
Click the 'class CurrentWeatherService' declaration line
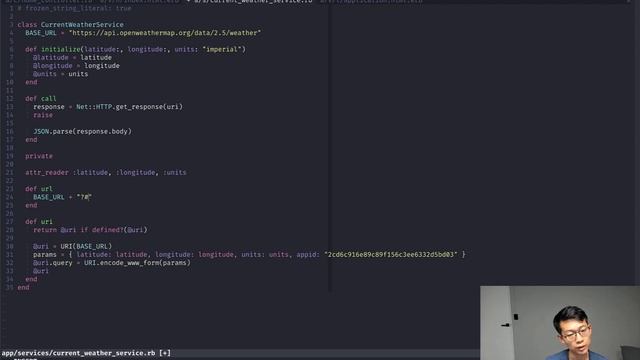70,24
